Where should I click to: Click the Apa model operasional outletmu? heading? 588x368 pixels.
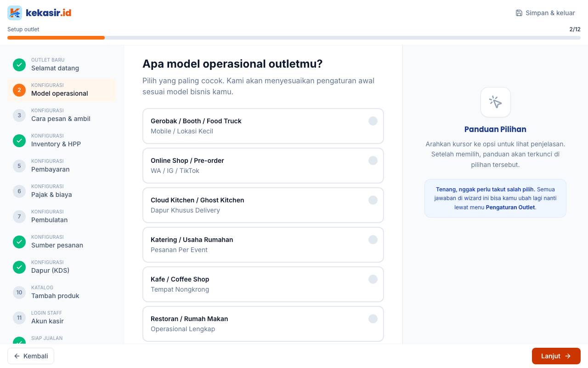pyautogui.click(x=232, y=63)
